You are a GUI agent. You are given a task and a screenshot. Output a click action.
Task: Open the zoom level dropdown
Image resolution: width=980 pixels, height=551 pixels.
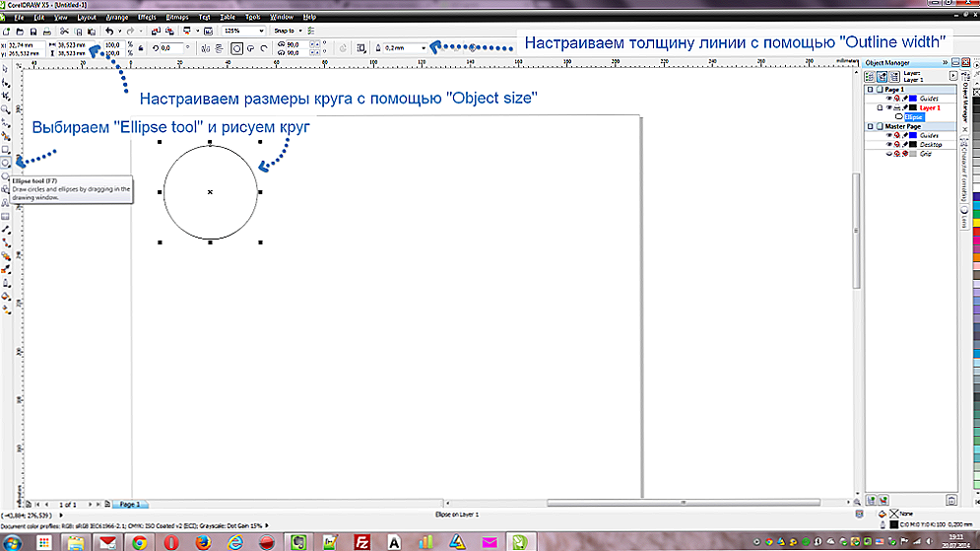[x=261, y=31]
